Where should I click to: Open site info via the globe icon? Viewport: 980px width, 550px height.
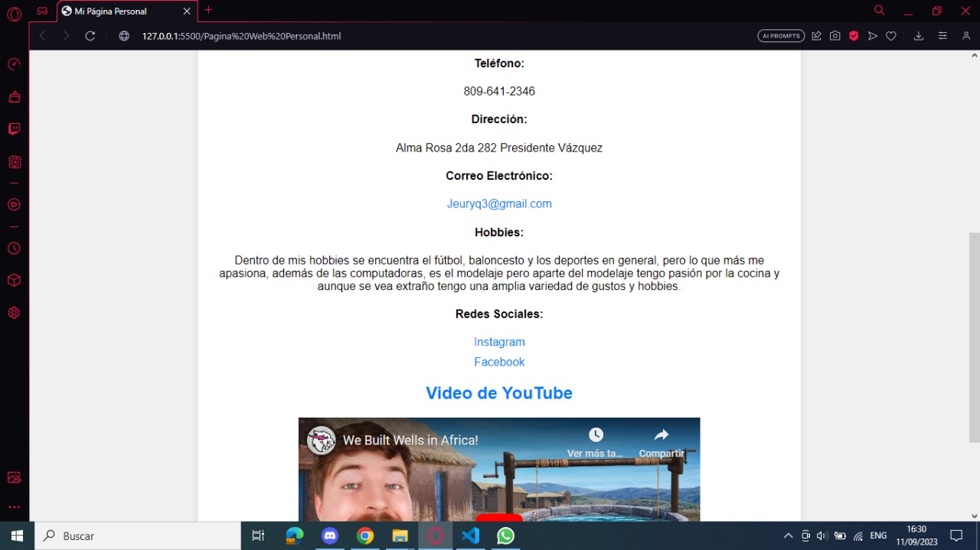tap(123, 35)
